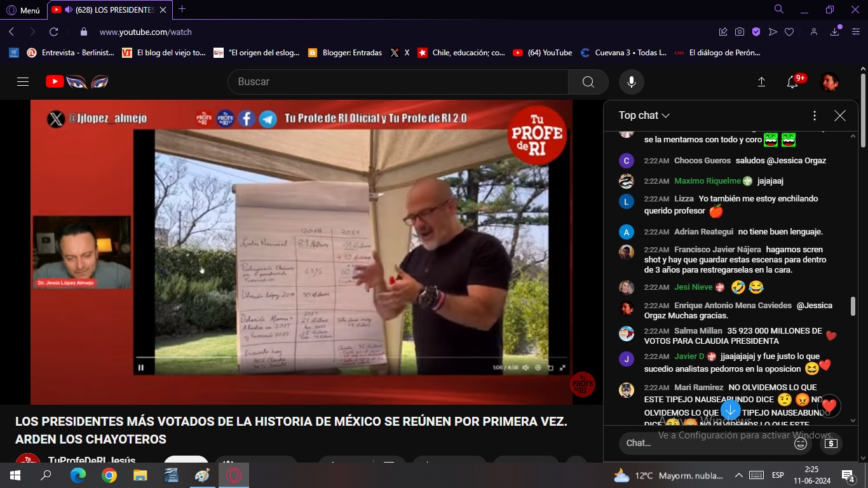The height and width of the screenshot is (488, 868).
Task: Go to the YouTube home logo
Action: (x=76, y=81)
